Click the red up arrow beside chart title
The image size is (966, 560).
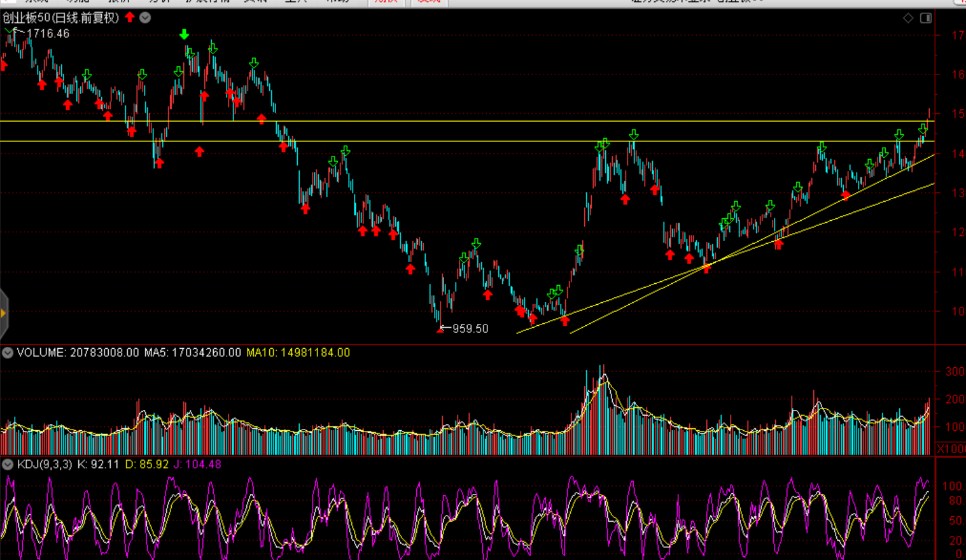point(130,18)
